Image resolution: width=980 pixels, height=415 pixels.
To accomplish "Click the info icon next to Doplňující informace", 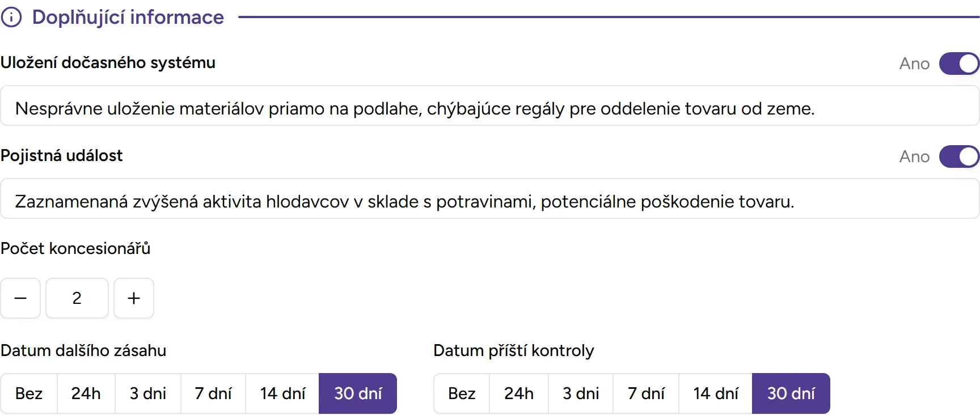I will 11,17.
